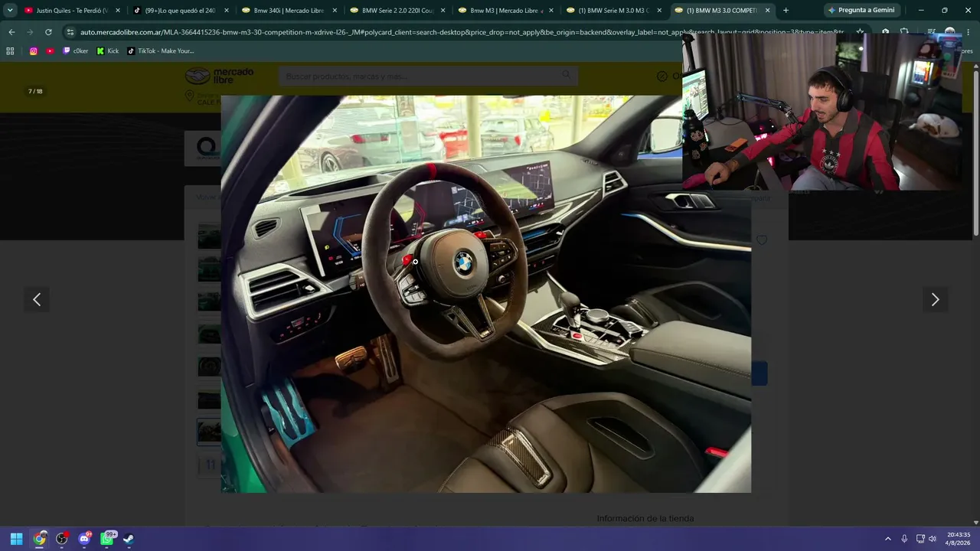Click the search magnifier icon
Viewport: 980px width, 551px height.
566,75
